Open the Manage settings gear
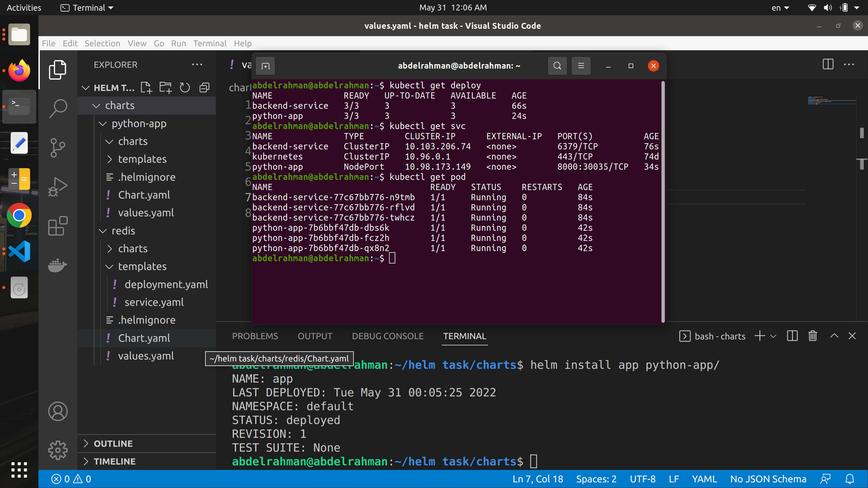The image size is (868, 488). [58, 450]
